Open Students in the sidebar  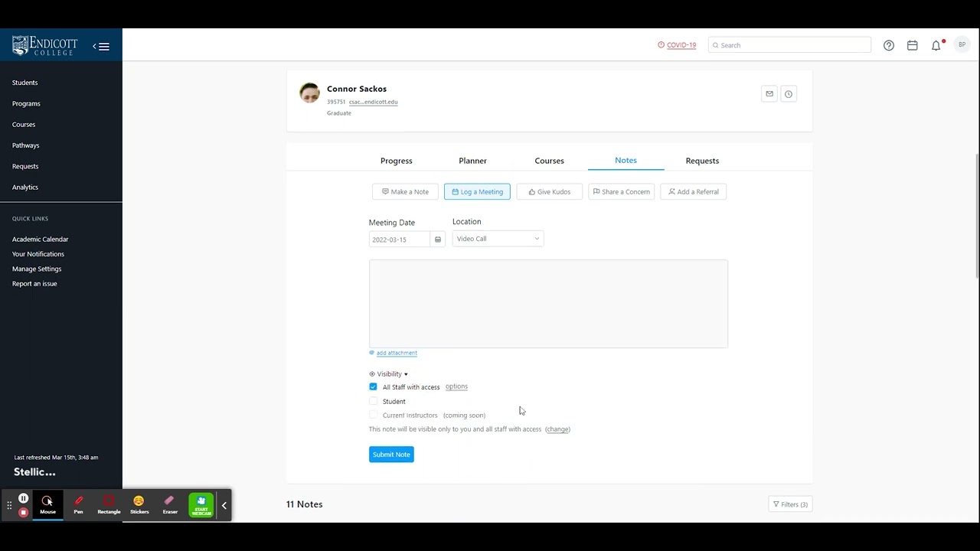pyautogui.click(x=24, y=83)
